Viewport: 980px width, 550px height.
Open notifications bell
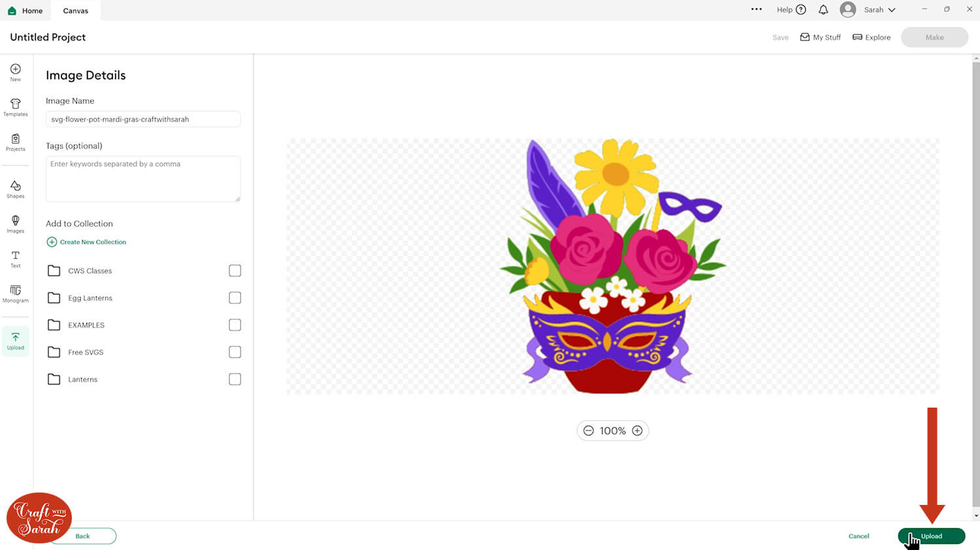pyautogui.click(x=823, y=10)
